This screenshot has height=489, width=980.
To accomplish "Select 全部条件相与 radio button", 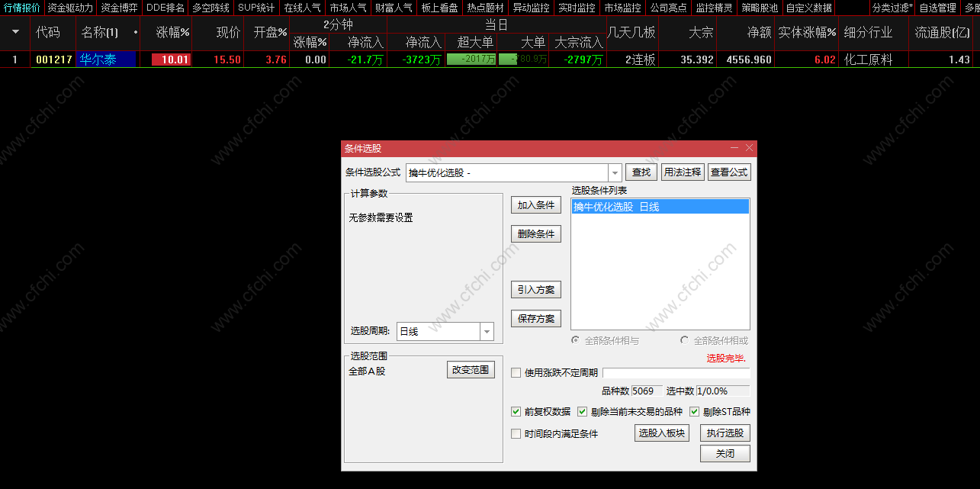I will (x=577, y=340).
